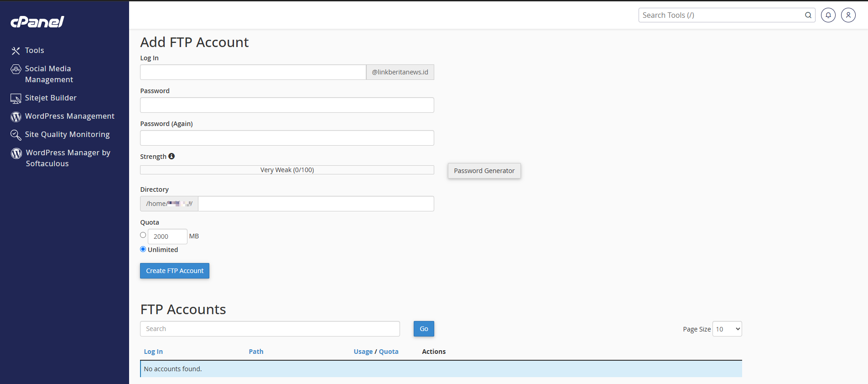The width and height of the screenshot is (868, 384).
Task: Click the WordPress Management icon
Action: (x=16, y=116)
